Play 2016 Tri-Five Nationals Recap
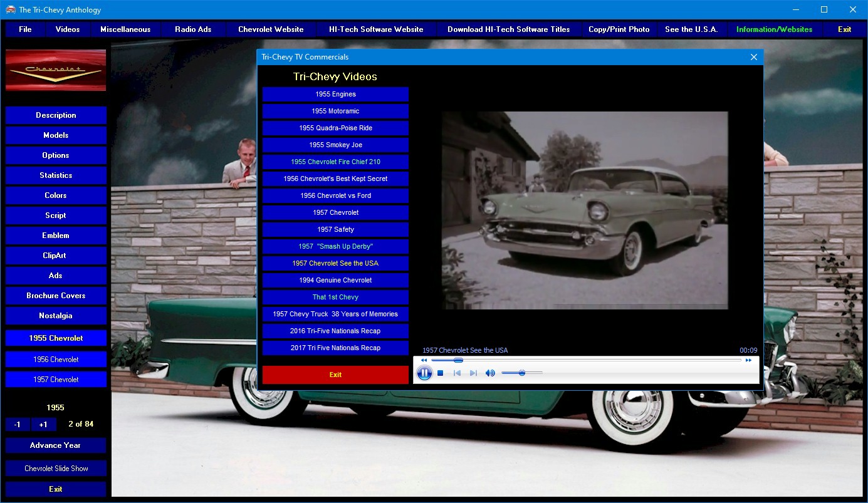The width and height of the screenshot is (868, 503). (x=335, y=331)
